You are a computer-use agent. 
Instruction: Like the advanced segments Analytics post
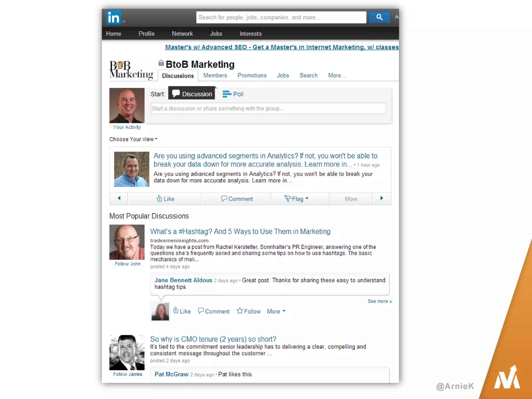pyautogui.click(x=165, y=199)
